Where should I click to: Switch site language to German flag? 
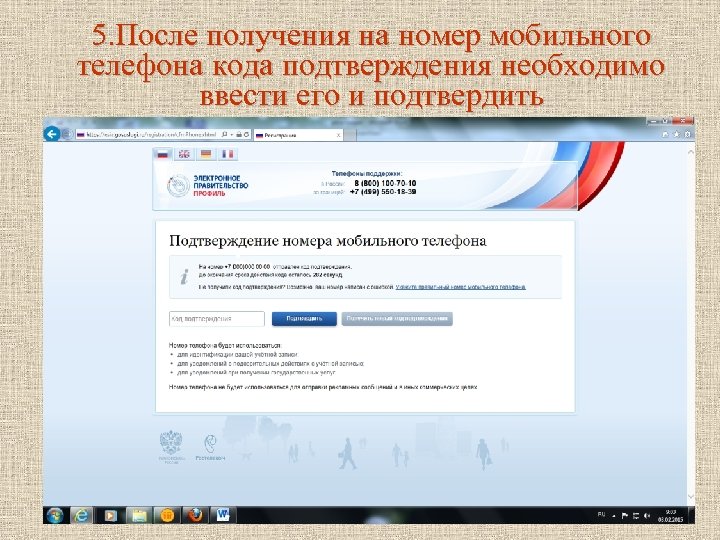tap(206, 154)
